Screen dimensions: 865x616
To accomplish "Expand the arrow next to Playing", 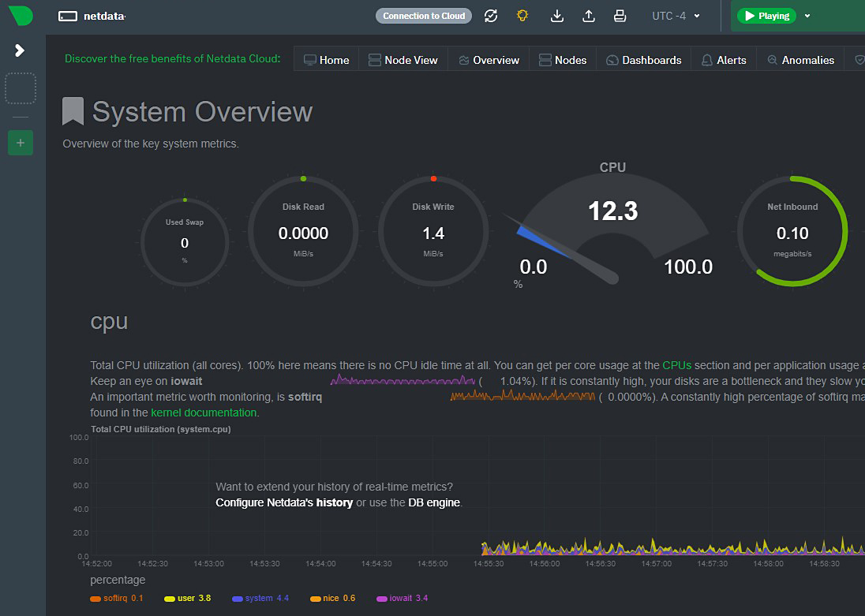I will 807,16.
